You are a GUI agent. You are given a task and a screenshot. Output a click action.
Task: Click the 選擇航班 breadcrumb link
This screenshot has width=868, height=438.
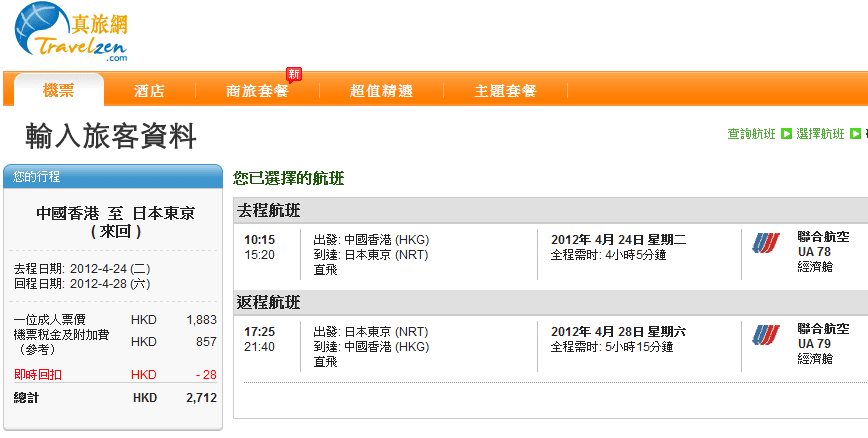click(x=821, y=134)
